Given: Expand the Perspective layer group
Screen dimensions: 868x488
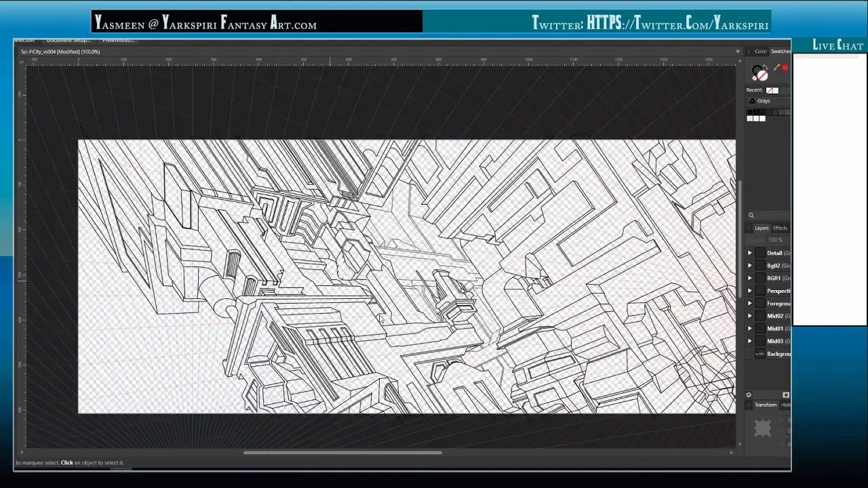Looking at the screenshot, I should (x=750, y=291).
